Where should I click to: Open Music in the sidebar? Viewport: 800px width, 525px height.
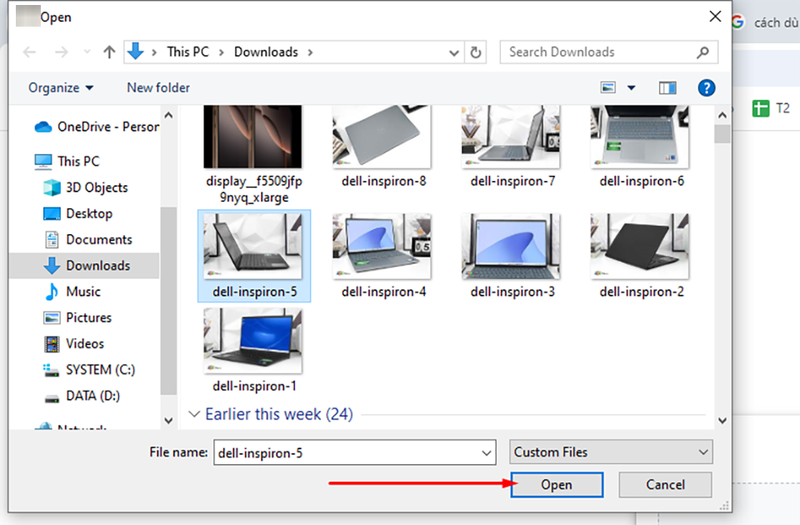pos(72,291)
